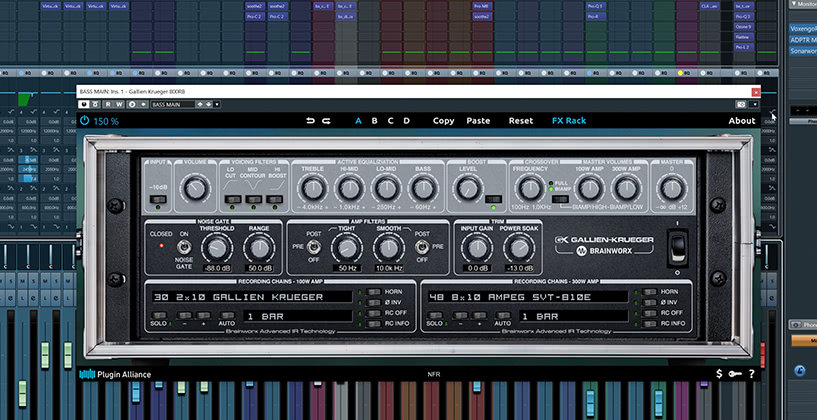Flip the SMOOTH filter POST/PRE/OFF switch
Image resolution: width=817 pixels, height=420 pixels.
[x=423, y=246]
